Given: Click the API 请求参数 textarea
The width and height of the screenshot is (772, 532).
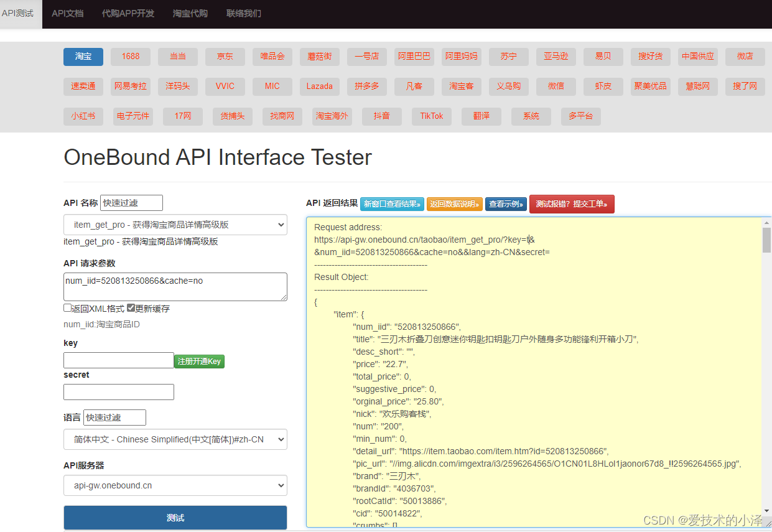Looking at the screenshot, I should [175, 287].
